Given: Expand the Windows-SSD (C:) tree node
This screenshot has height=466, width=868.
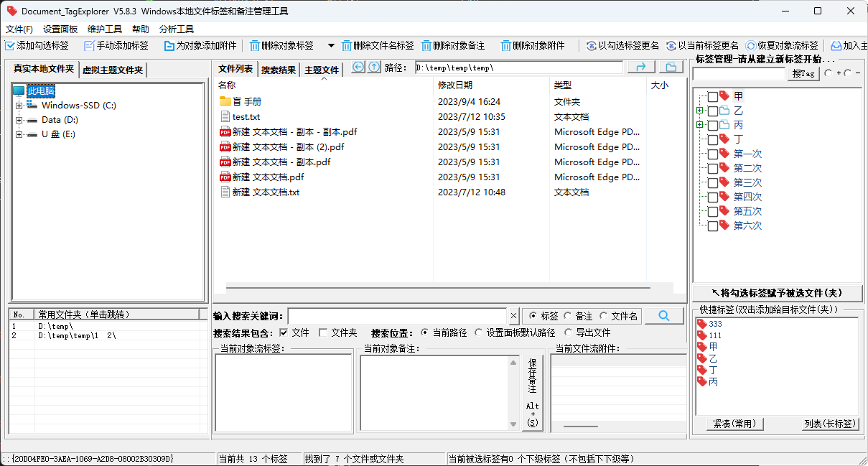Looking at the screenshot, I should [x=19, y=106].
